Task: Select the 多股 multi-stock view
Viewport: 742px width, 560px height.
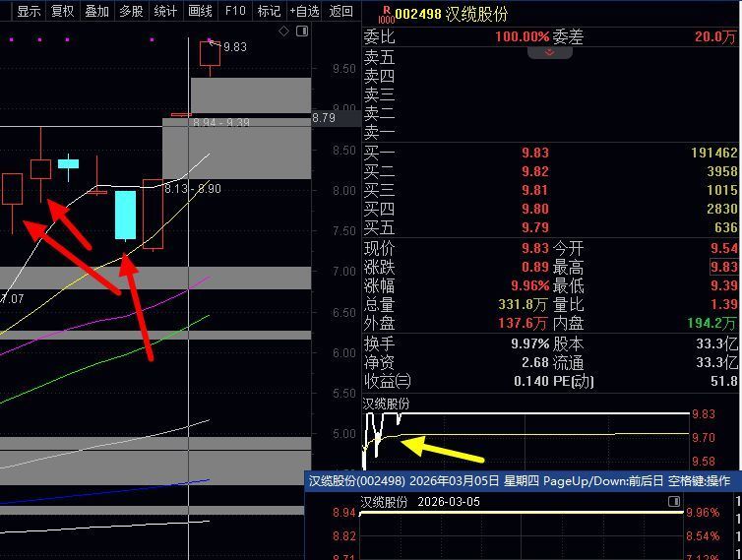Action: pos(131,11)
